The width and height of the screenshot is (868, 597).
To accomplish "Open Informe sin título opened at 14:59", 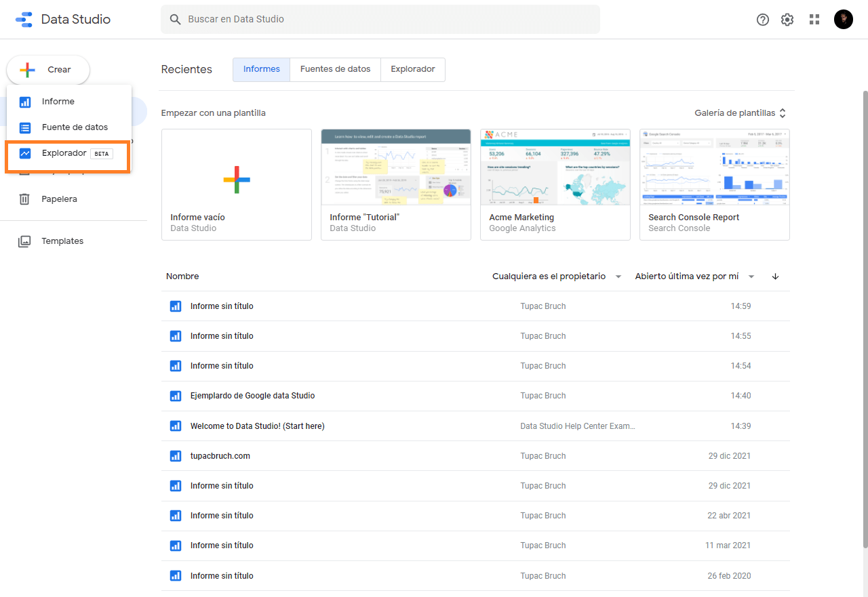I will [x=222, y=306].
